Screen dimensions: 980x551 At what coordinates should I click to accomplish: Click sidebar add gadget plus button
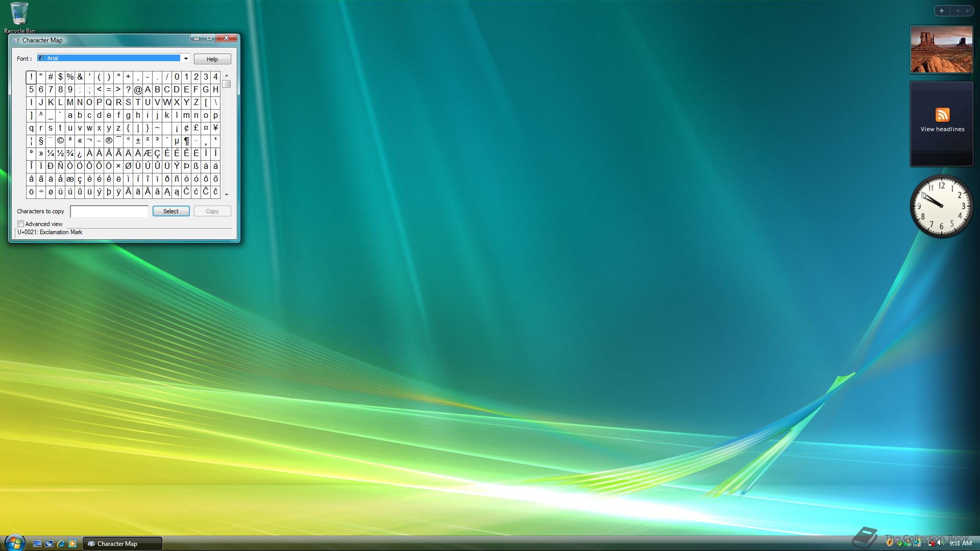point(942,11)
